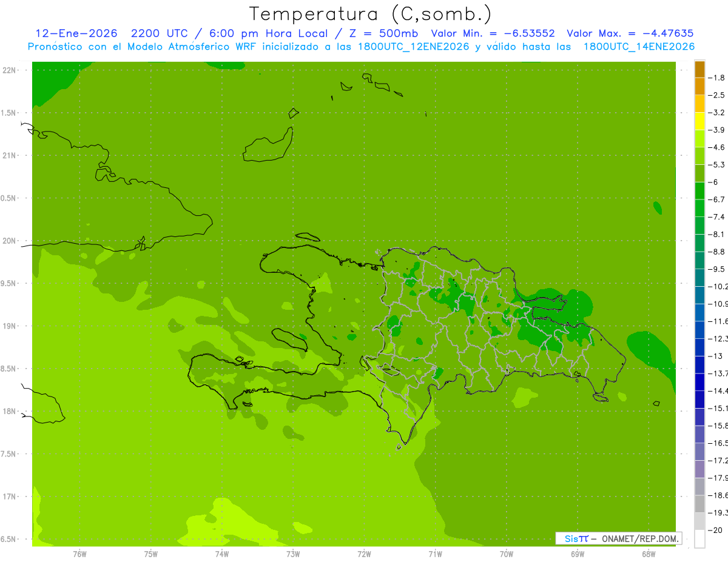Click the olive-green swatch between -5.3 and -6

tap(699, 173)
